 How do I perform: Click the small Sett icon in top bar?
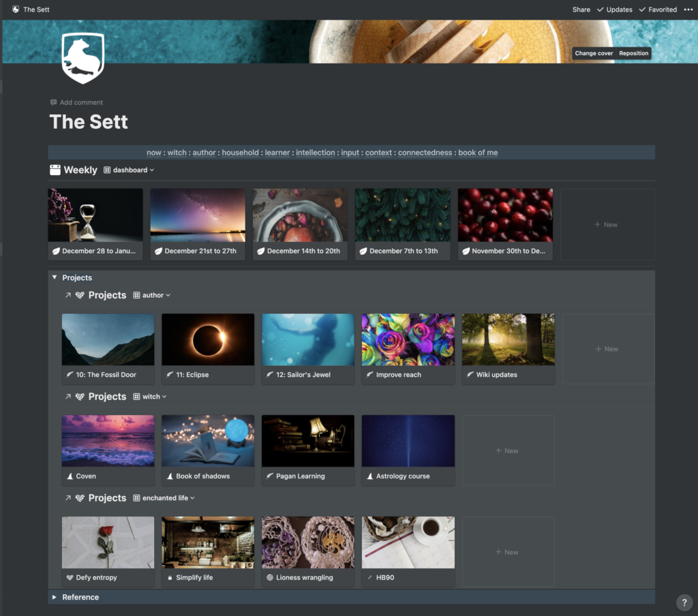16,10
